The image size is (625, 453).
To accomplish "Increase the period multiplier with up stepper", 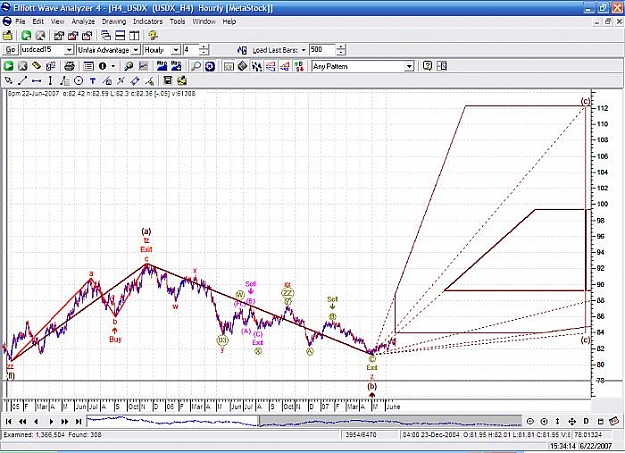I will point(204,47).
